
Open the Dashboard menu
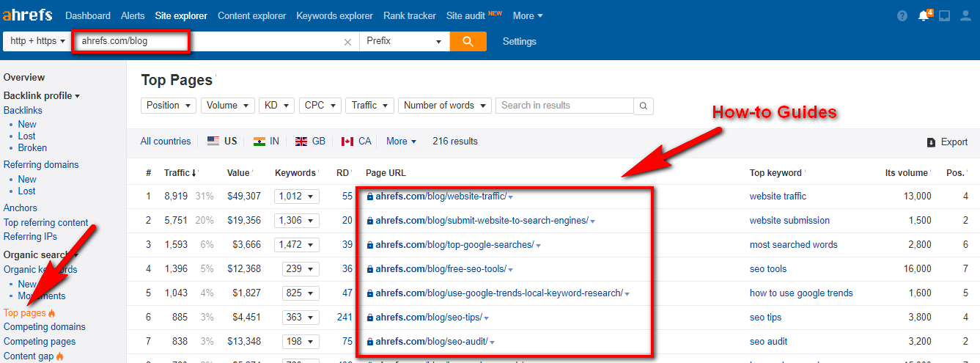pyautogui.click(x=88, y=15)
